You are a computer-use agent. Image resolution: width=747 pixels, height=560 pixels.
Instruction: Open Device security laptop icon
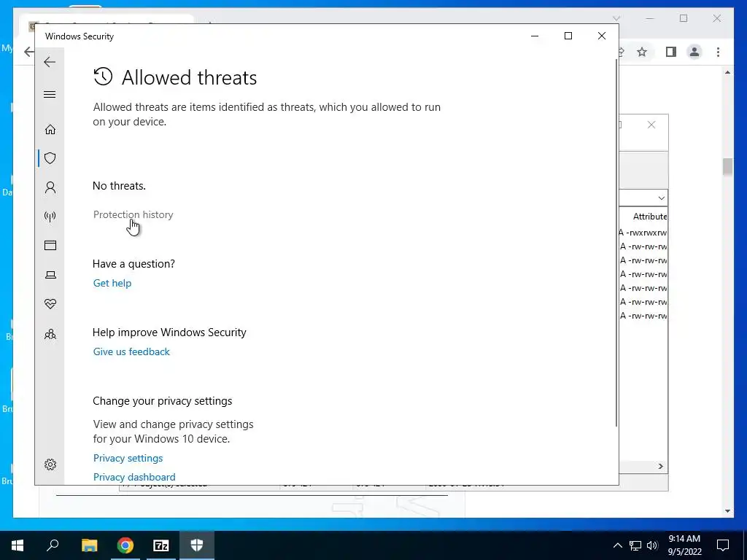point(50,275)
